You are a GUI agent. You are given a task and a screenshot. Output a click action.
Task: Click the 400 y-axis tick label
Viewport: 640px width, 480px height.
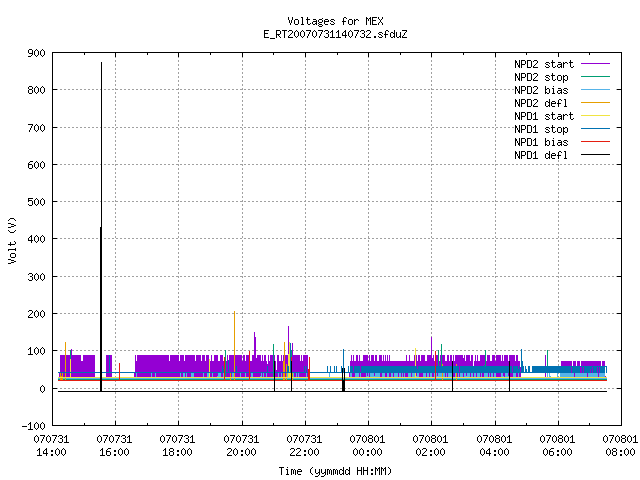[36, 239]
